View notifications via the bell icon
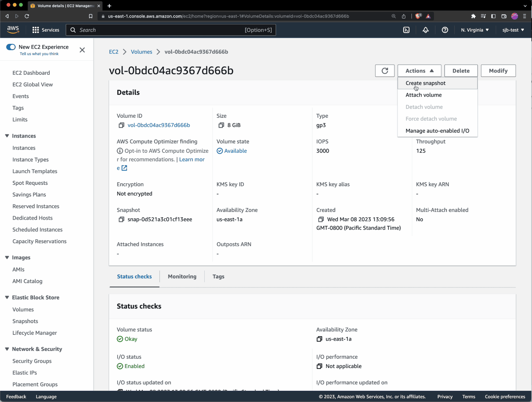532x402 pixels. 426,30
